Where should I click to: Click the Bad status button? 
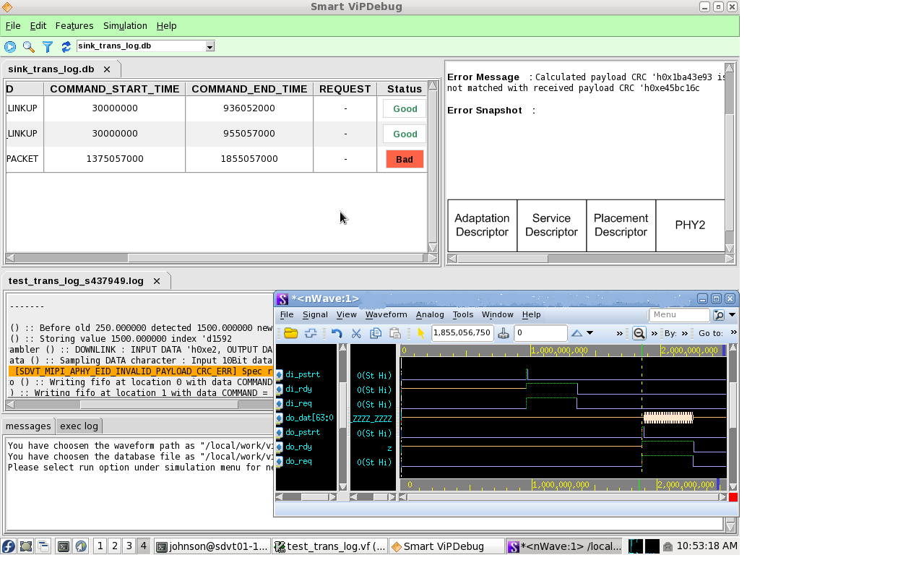click(405, 159)
